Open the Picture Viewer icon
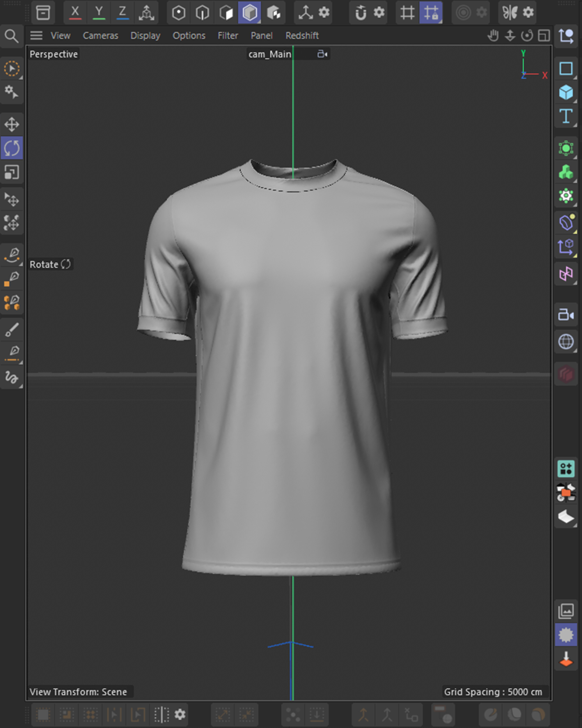Screen dimensions: 582x728 [566, 612]
